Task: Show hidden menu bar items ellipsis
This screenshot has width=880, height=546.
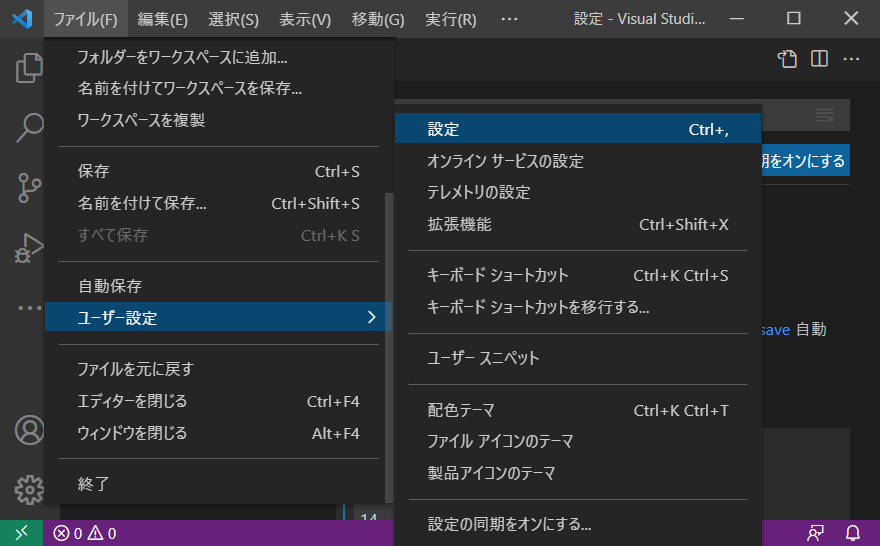Action: [x=509, y=19]
